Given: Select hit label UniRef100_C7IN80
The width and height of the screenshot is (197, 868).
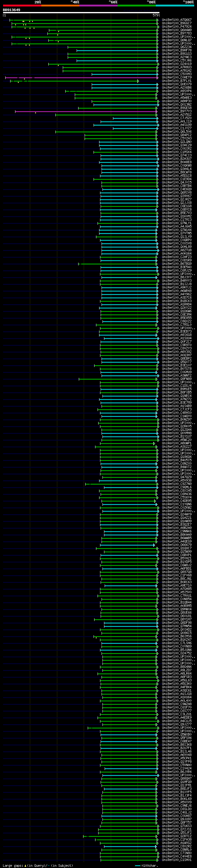Looking at the screenshot, I should click(177, 853).
